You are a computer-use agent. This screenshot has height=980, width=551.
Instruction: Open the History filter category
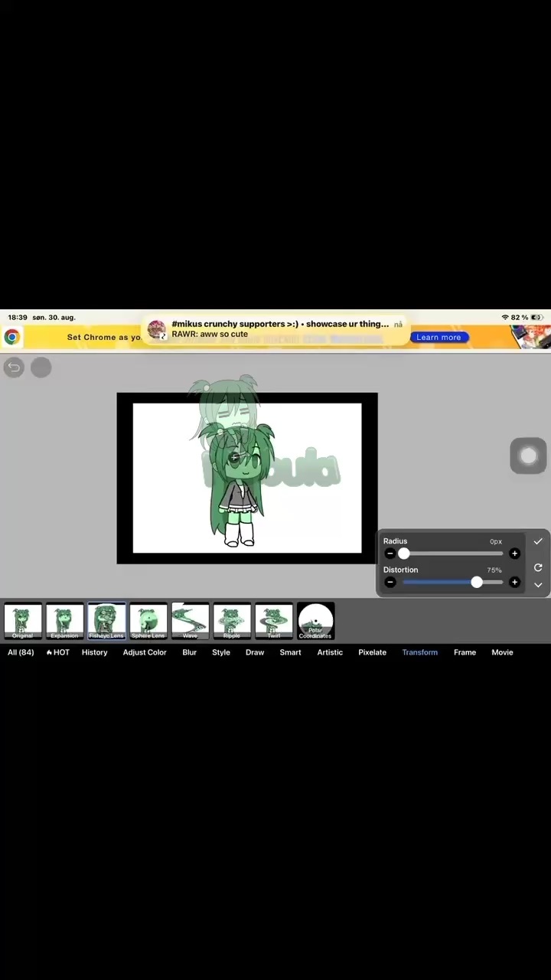[95, 652]
